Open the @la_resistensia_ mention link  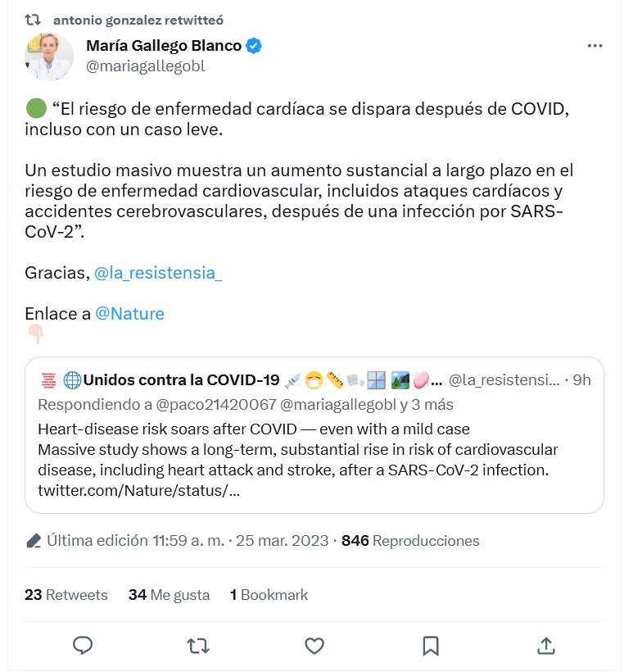[x=158, y=273]
